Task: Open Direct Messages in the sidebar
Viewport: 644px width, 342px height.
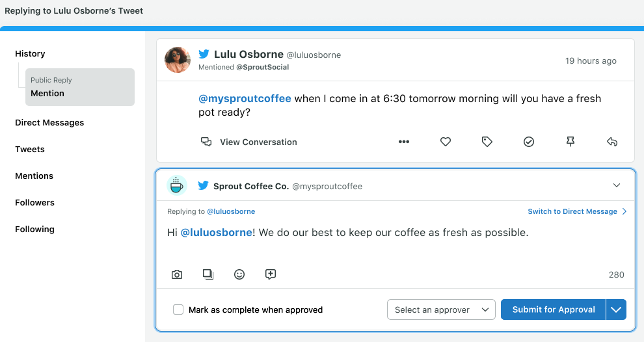Action: [49, 122]
